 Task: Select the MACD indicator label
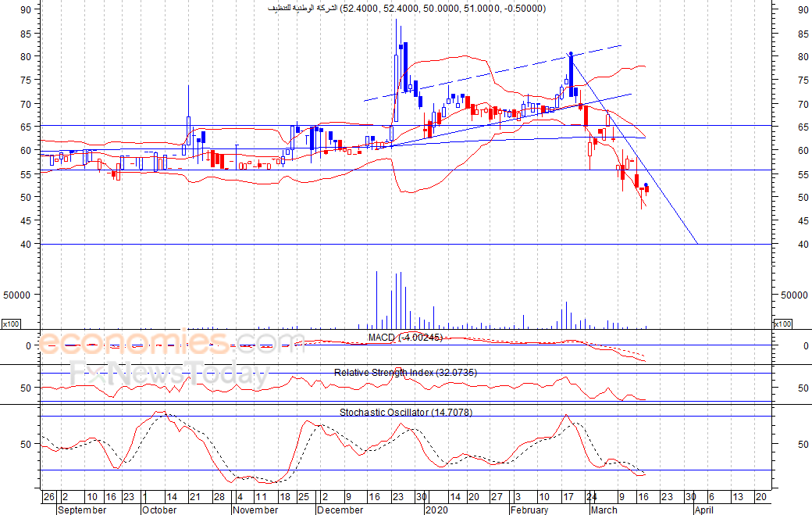[405, 338]
